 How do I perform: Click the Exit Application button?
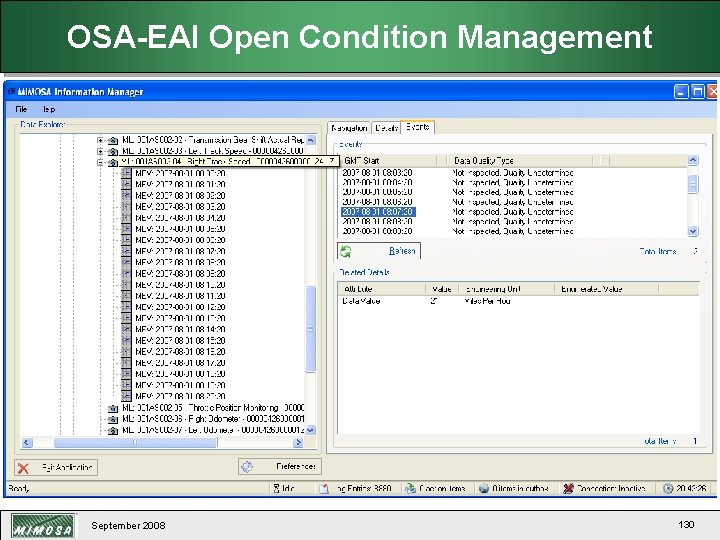(x=56, y=468)
